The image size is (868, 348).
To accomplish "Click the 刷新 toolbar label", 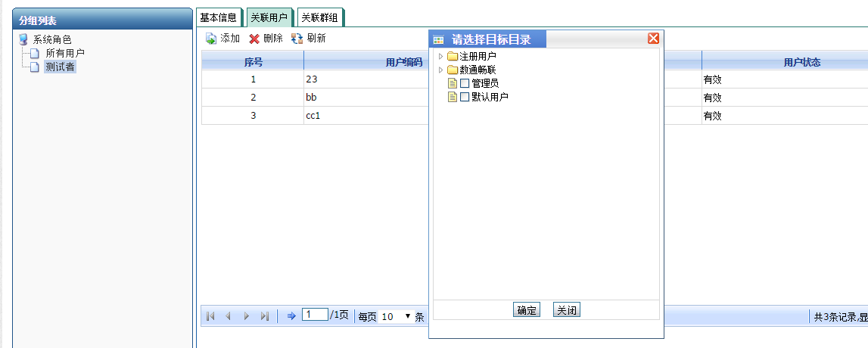I will [x=316, y=39].
